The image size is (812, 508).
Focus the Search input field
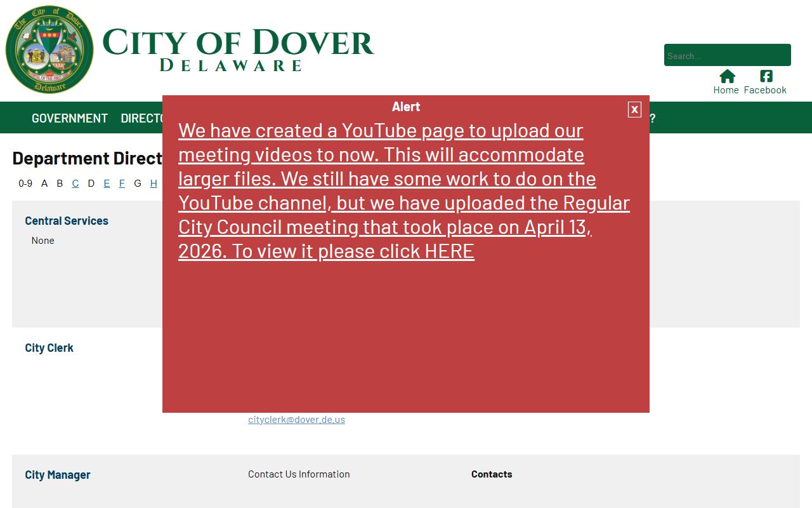[x=727, y=55]
